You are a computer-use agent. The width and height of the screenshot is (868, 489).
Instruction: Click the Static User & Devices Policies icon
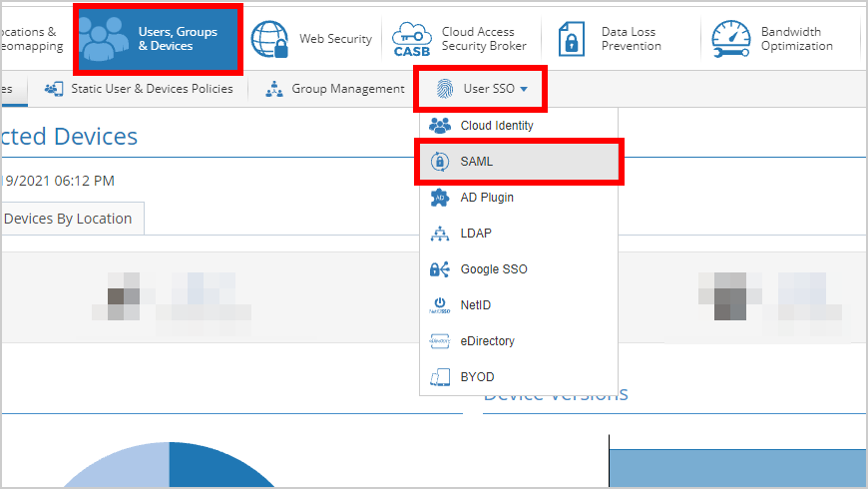pos(54,89)
